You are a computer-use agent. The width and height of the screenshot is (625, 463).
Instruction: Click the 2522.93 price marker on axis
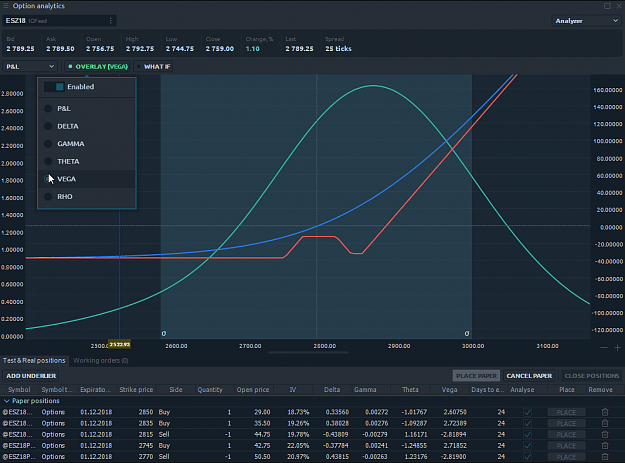[x=120, y=344]
